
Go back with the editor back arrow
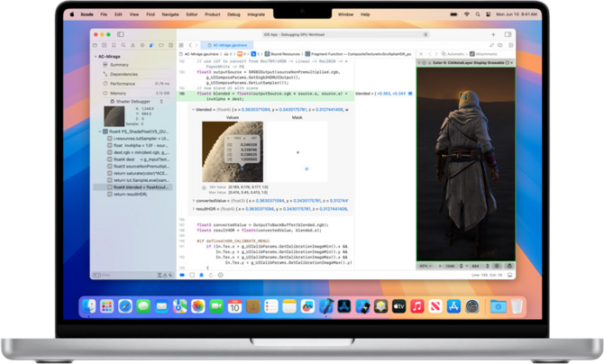(x=190, y=45)
